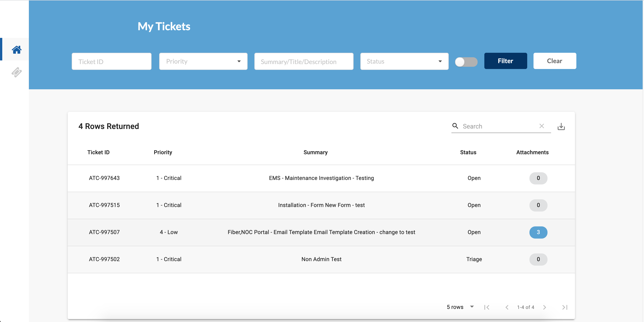Screen dimensions: 644x322
Task: Sort by the Status column header
Action: tap(468, 152)
